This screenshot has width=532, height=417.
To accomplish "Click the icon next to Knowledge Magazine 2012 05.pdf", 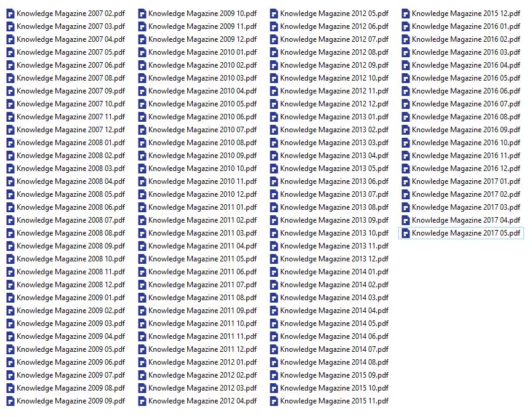I will [274, 14].
